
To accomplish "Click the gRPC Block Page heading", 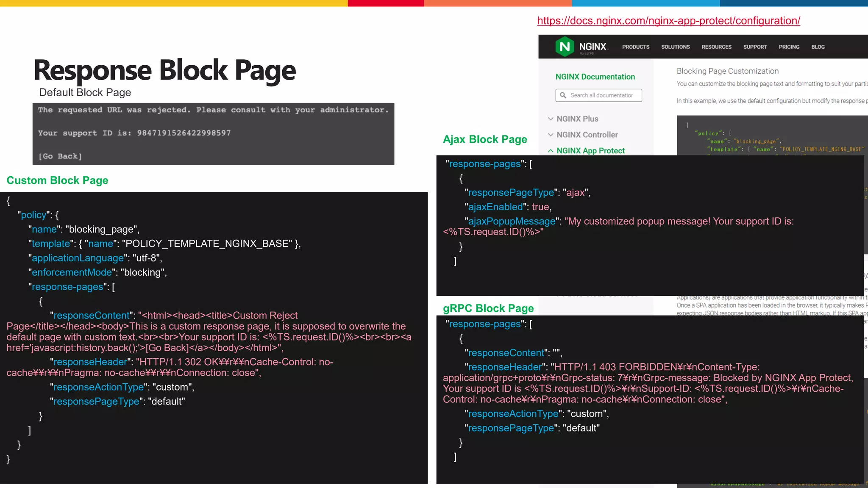I will pyautogui.click(x=488, y=308).
